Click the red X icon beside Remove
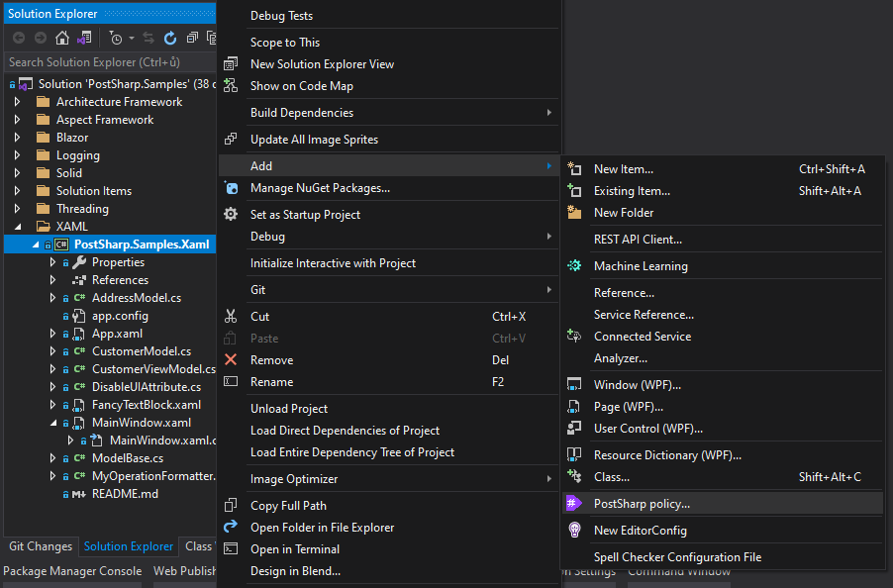Screen dimensions: 893x588 pyautogui.click(x=231, y=359)
